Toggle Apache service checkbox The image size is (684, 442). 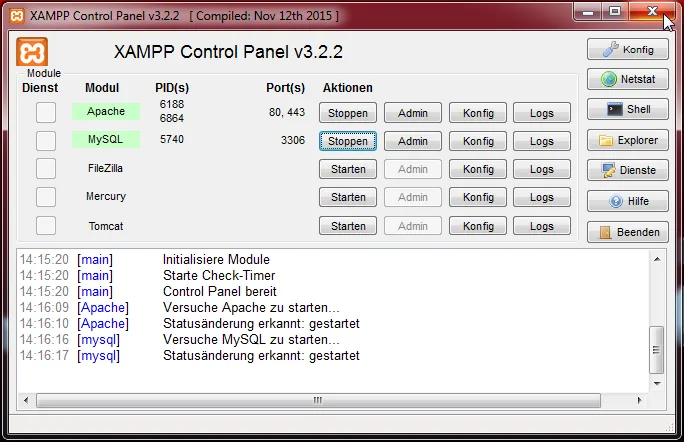click(46, 113)
